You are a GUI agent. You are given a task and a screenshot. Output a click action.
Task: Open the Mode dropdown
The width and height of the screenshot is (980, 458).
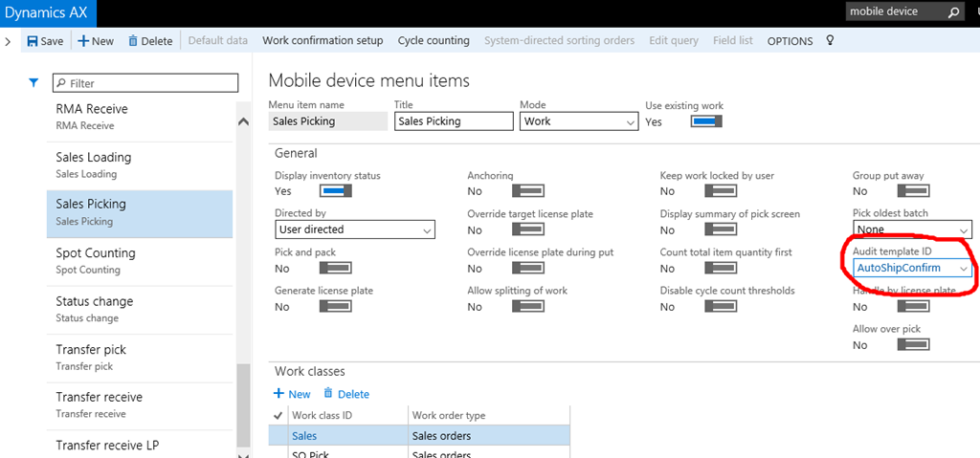630,122
